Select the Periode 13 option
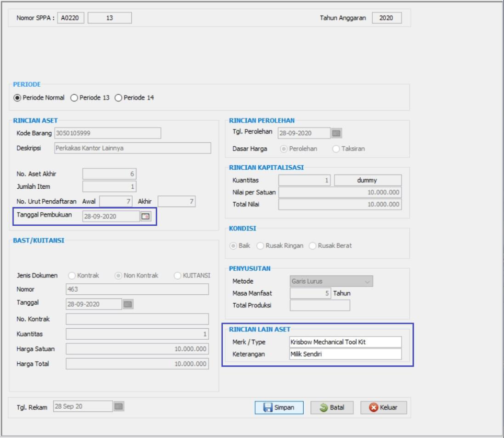This screenshot has width=504, height=438. click(x=74, y=98)
